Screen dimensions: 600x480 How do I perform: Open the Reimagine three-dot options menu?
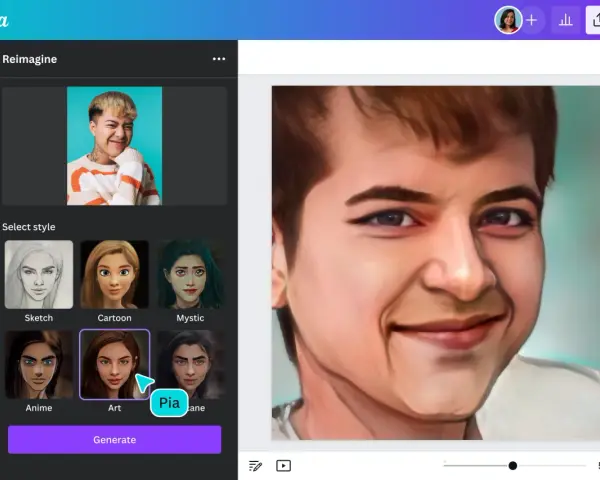click(x=219, y=59)
